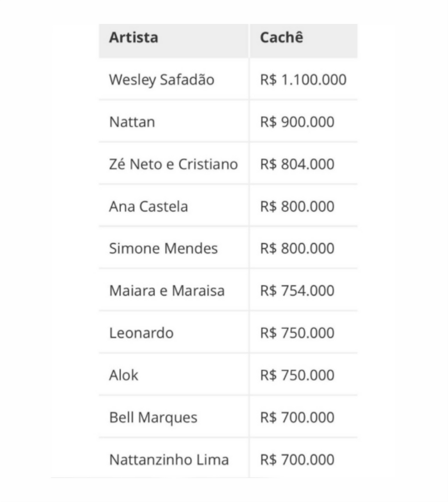Click the R$ 1.100.000 cachê value

(303, 80)
